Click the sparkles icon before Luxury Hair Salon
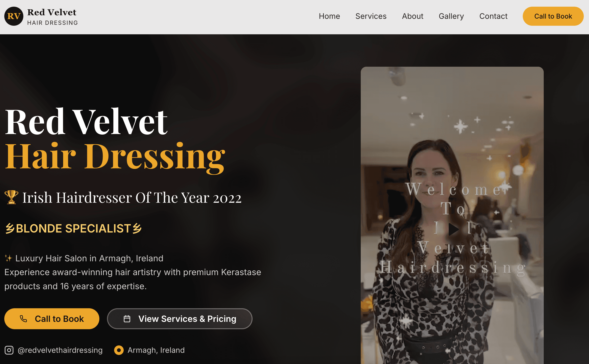 coord(8,258)
